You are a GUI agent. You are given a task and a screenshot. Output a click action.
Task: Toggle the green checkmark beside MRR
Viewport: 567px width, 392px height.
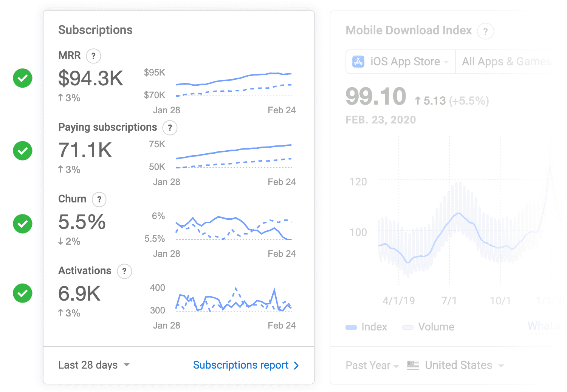[22, 78]
